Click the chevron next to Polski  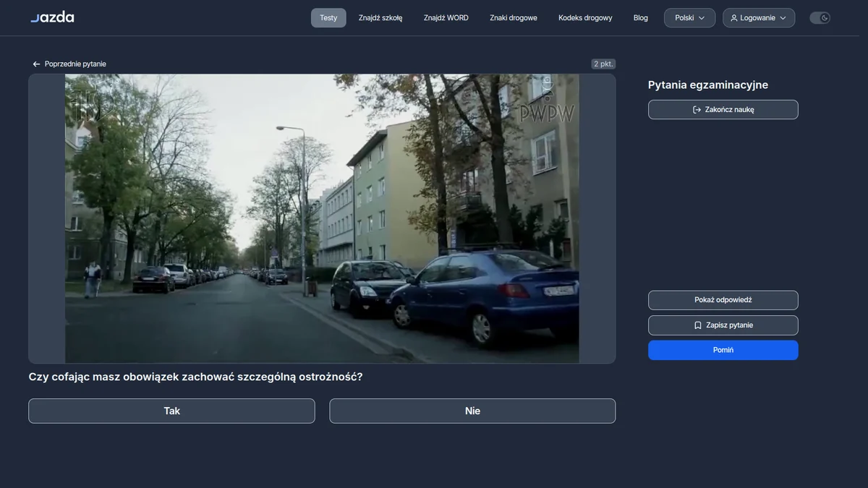pos(702,18)
